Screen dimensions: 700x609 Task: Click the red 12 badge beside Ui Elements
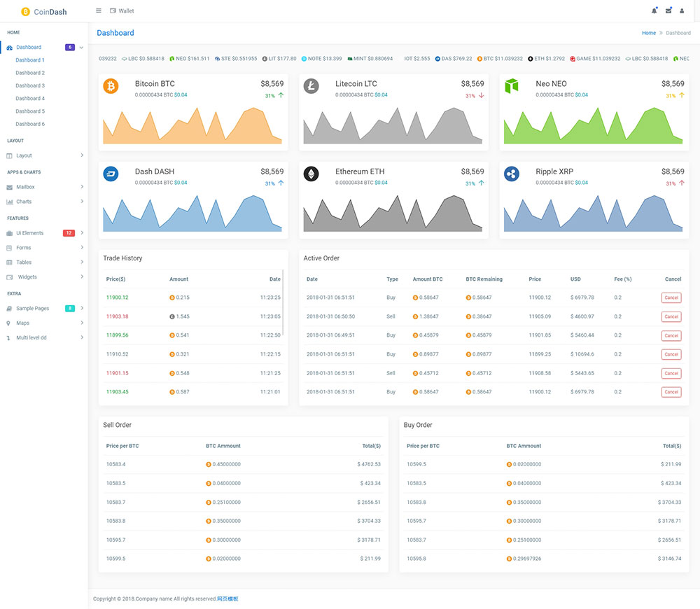(x=69, y=233)
